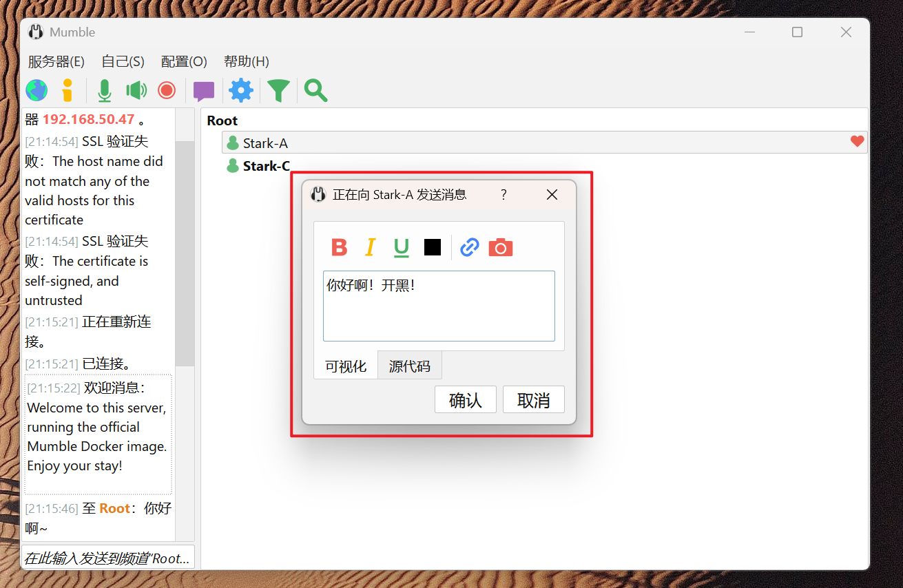Click the orange Root link in the log
This screenshot has height=588, width=903.
tap(114, 508)
